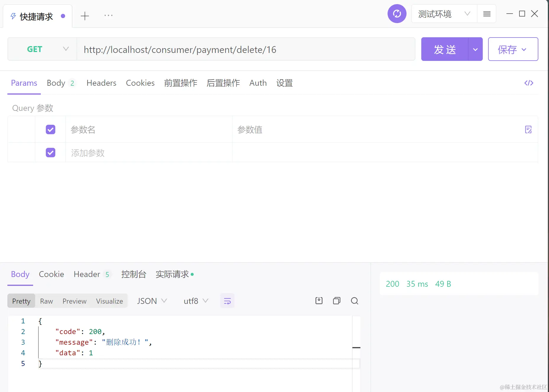Open the Cookies request tab
The height and width of the screenshot is (392, 549).
[140, 83]
